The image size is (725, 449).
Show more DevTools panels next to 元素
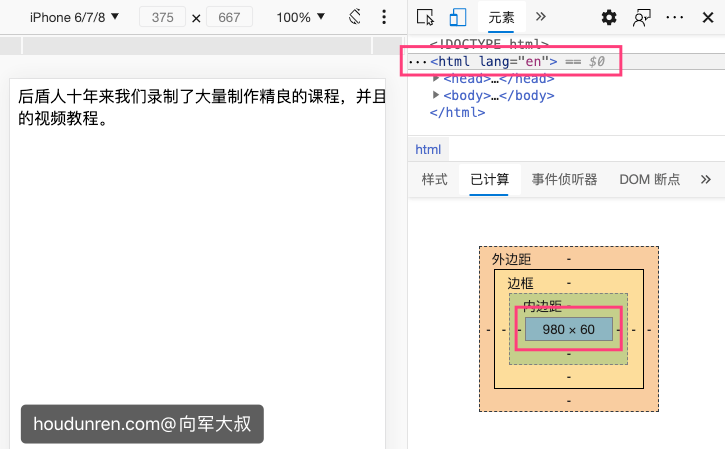click(x=541, y=17)
